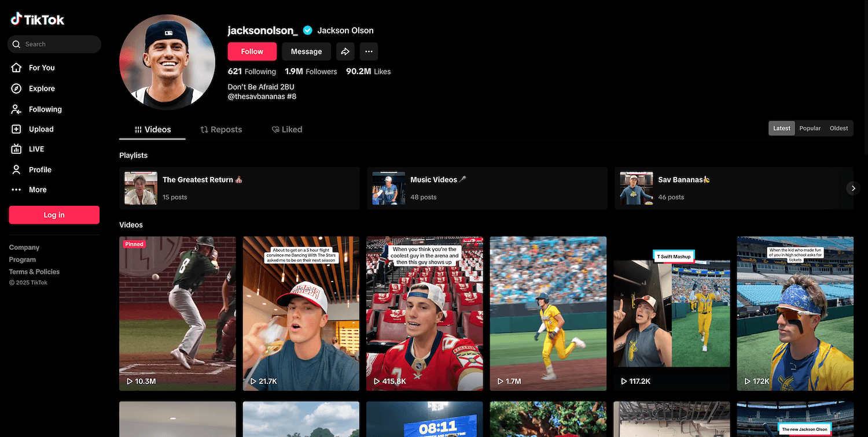868x437 pixels.
Task: Sort videos by Latest
Action: (x=781, y=128)
